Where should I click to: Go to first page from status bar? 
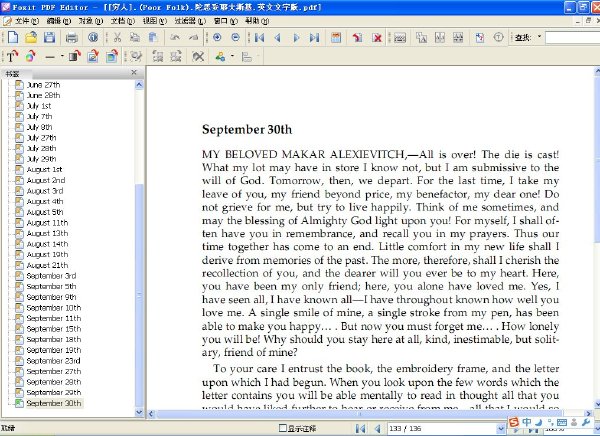[360, 428]
